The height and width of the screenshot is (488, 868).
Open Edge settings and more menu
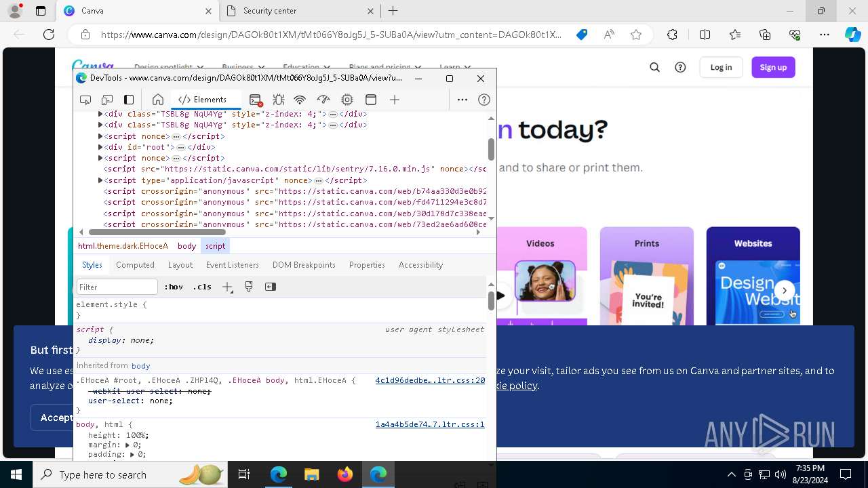coord(824,35)
